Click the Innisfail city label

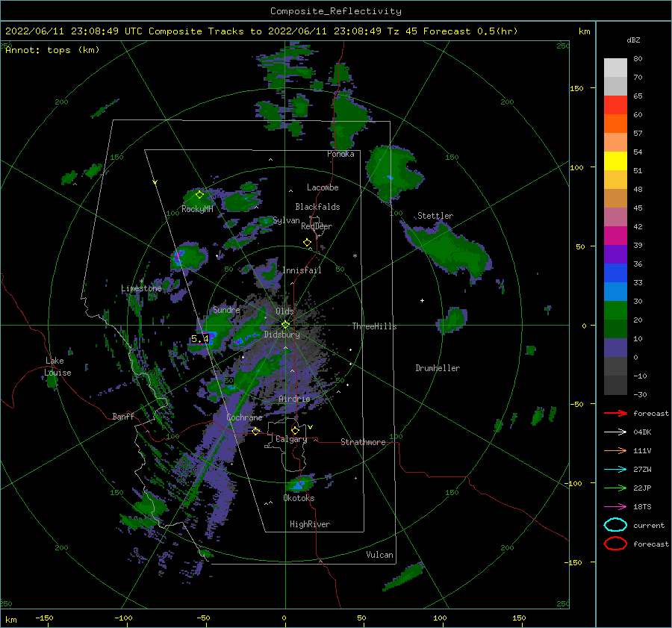coord(302,270)
